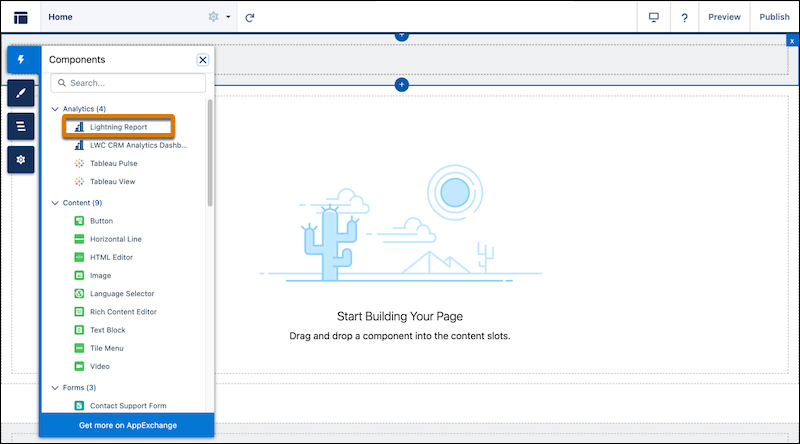Click Get more on AppExchange
This screenshot has height=444, width=800.
point(127,425)
